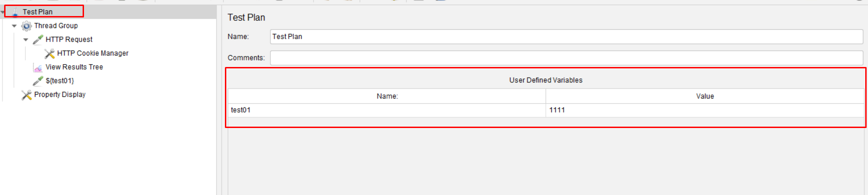Image resolution: width=868 pixels, height=195 pixels.
Task: Click the Property Display tools icon
Action: coord(27,95)
